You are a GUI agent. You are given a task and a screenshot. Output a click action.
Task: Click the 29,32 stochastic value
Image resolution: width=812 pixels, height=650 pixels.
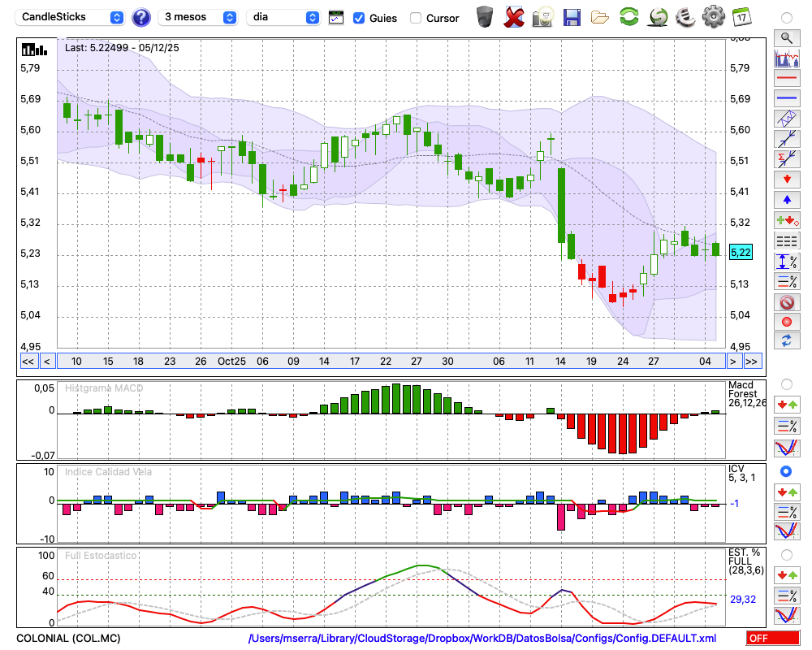pos(743,599)
